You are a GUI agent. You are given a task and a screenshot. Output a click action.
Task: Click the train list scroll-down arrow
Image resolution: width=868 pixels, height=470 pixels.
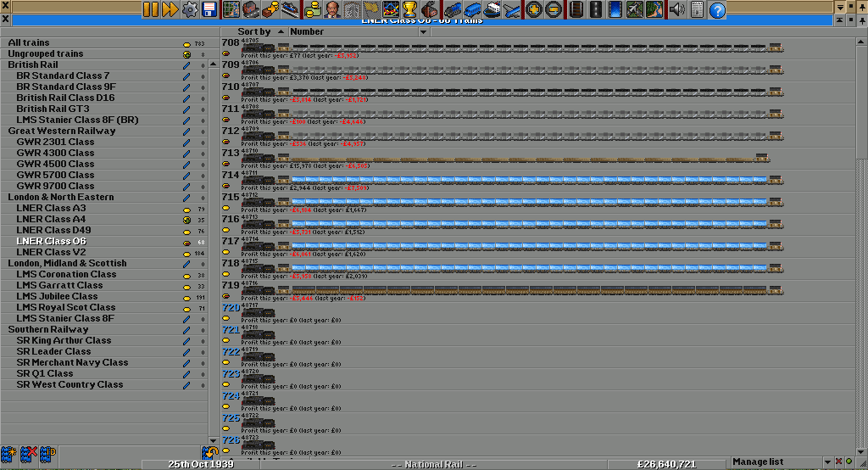[x=861, y=451]
